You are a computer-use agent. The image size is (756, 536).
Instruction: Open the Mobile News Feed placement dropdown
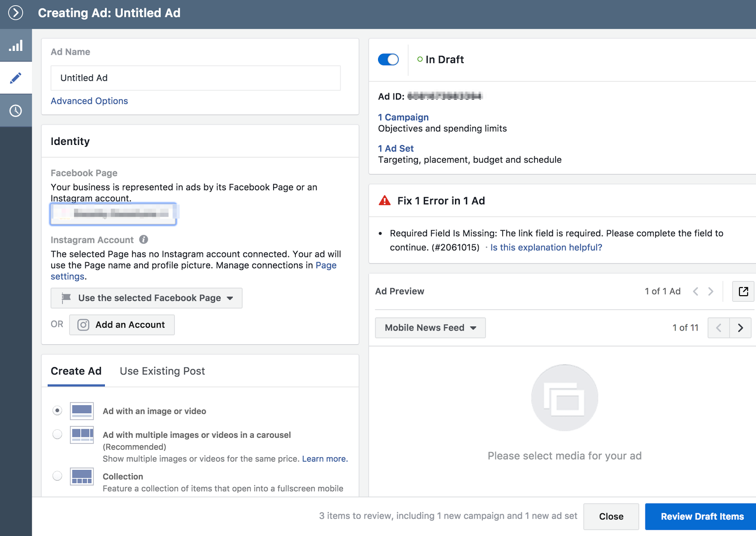pos(430,328)
